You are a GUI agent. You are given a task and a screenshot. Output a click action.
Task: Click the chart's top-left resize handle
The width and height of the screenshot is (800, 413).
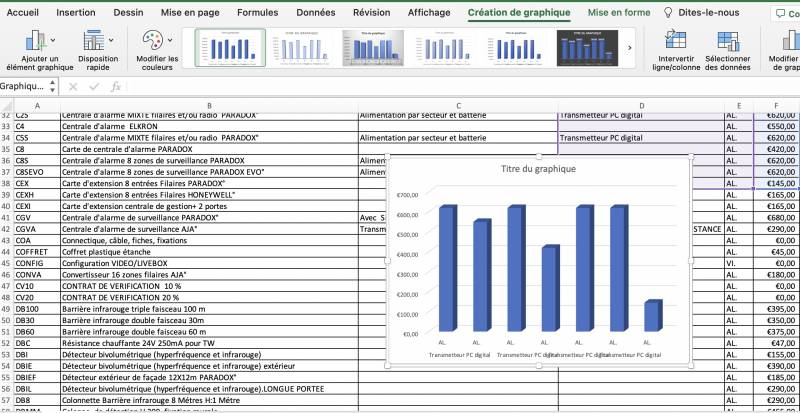[x=388, y=156]
